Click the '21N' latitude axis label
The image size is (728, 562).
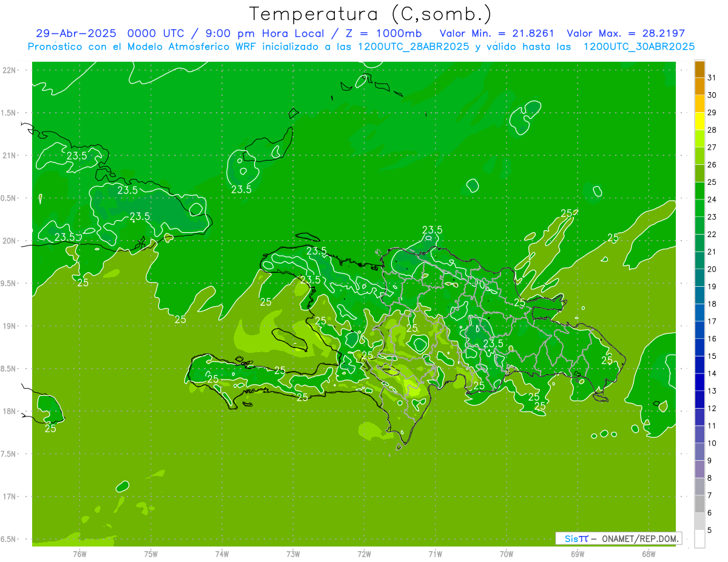(9, 155)
